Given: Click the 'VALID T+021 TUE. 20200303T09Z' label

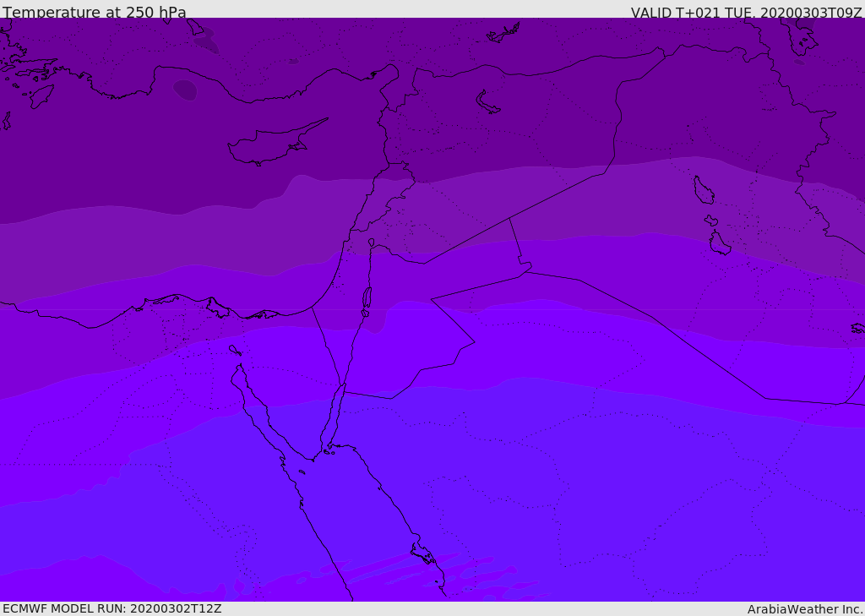Looking at the screenshot, I should click(x=747, y=12).
